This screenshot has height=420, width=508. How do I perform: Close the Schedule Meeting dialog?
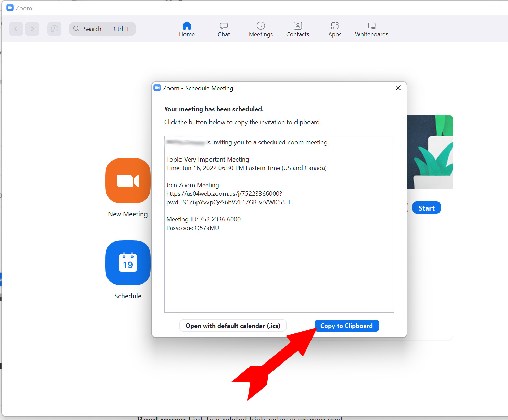398,88
